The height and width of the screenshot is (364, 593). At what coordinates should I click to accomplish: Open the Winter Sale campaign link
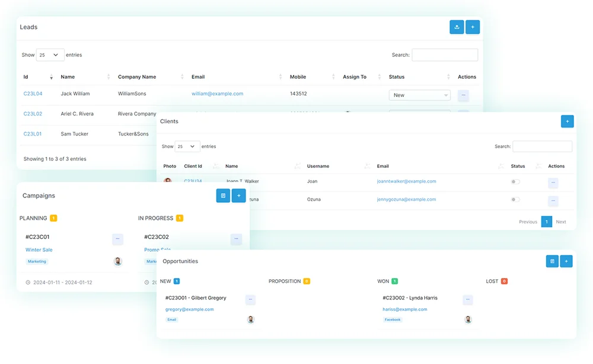pos(39,250)
